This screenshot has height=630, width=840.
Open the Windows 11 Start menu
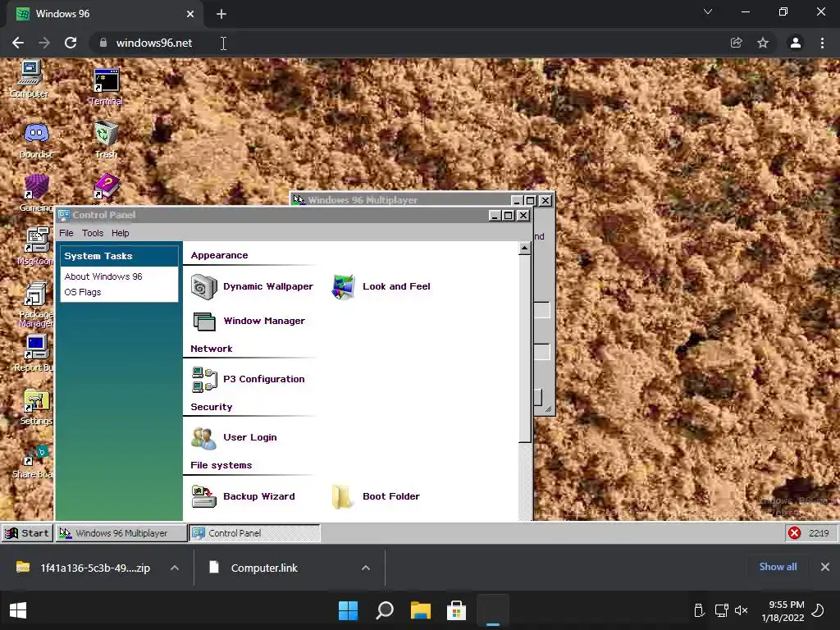[348, 610]
